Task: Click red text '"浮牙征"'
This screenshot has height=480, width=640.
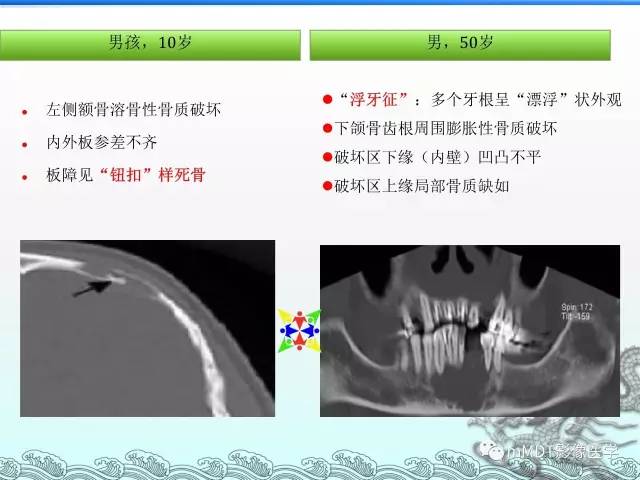Action: click(373, 99)
